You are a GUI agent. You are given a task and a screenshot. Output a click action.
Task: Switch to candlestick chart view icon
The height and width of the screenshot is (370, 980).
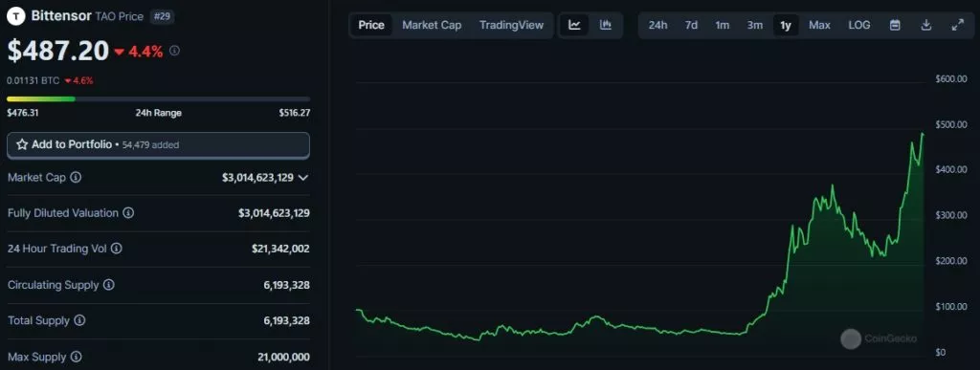click(x=605, y=25)
